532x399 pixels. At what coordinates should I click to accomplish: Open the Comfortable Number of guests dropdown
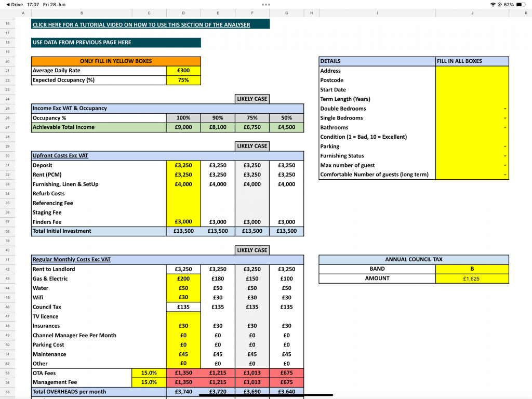click(506, 175)
